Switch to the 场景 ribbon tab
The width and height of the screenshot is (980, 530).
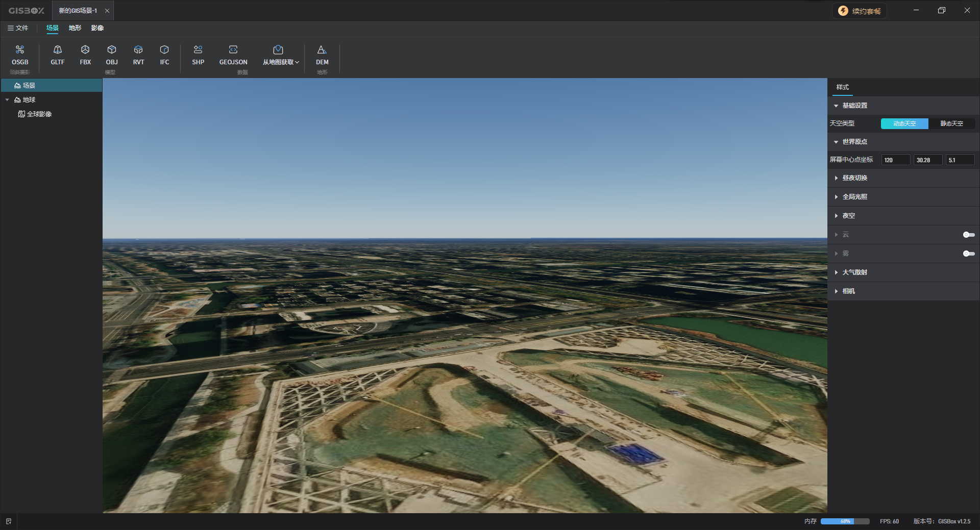point(53,28)
